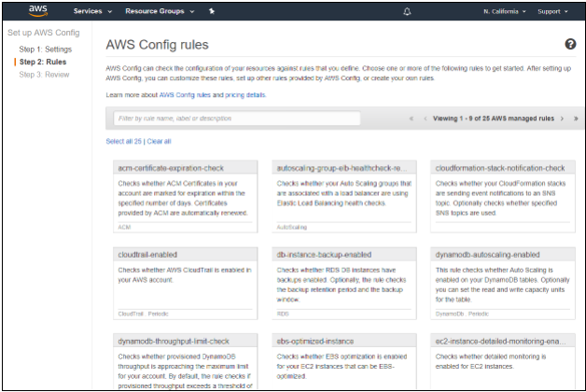The height and width of the screenshot is (392, 586).
Task: Go to previous page of rules
Action: 426,119
